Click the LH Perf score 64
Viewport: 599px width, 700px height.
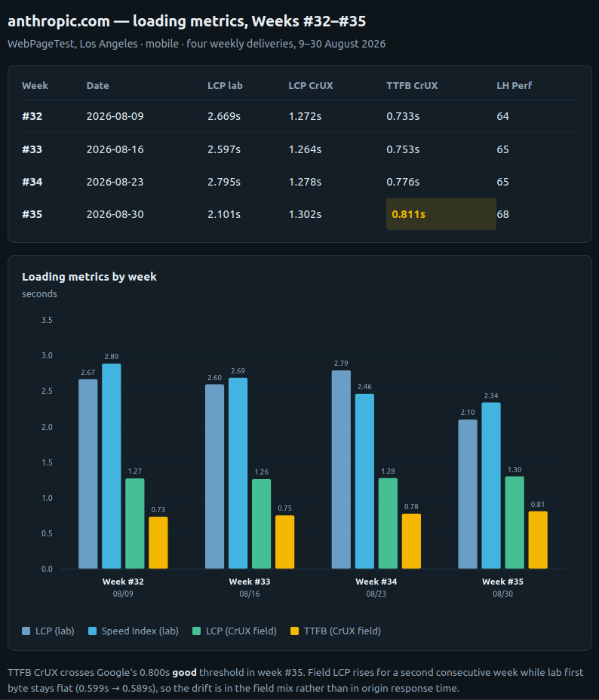click(503, 116)
